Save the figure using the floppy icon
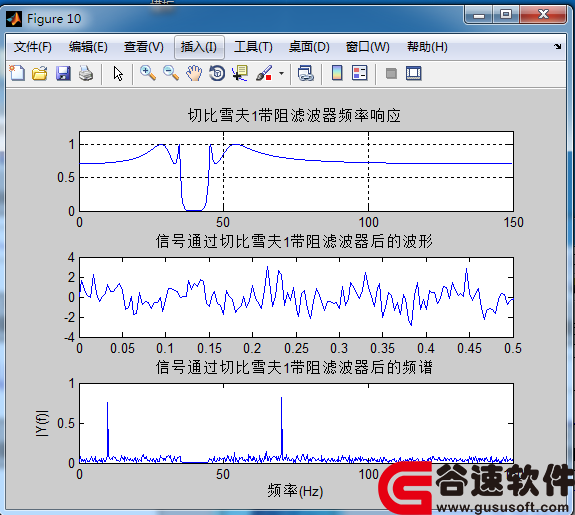Image resolution: width=575 pixels, height=515 pixels. (63, 73)
